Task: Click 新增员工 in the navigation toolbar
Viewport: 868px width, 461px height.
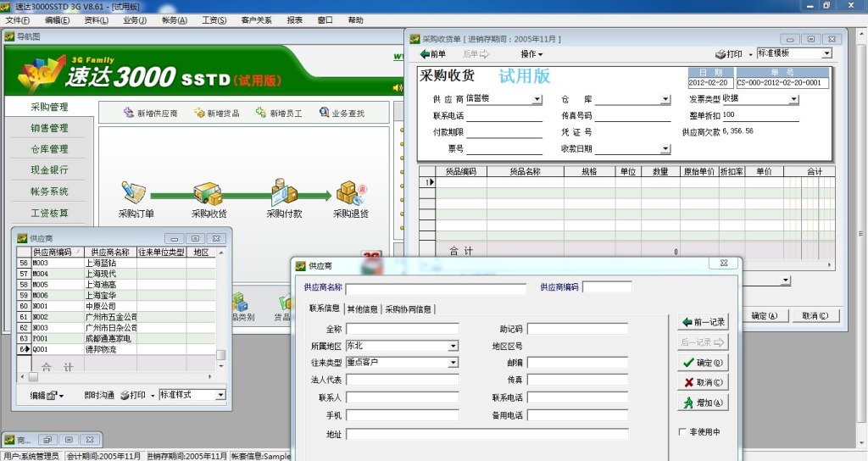Action: click(x=278, y=113)
